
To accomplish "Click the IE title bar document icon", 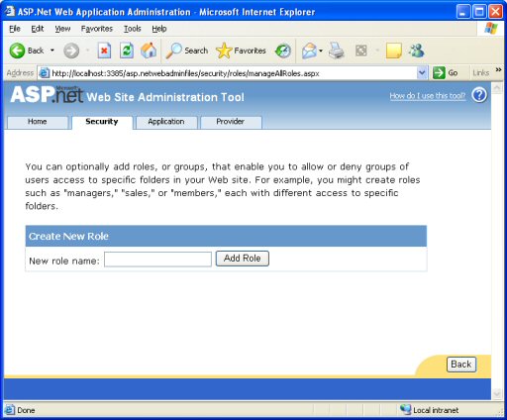I will 10,11.
